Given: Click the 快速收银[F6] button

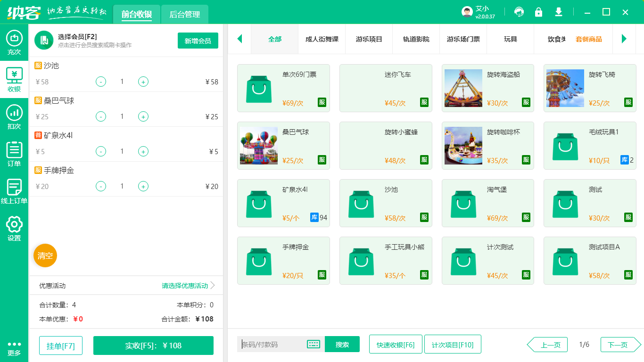Looking at the screenshot, I should tap(396, 344).
